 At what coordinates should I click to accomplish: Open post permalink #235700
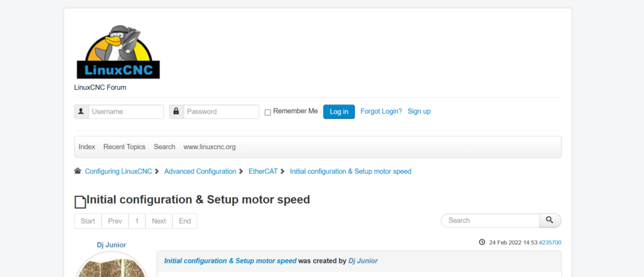point(550,242)
